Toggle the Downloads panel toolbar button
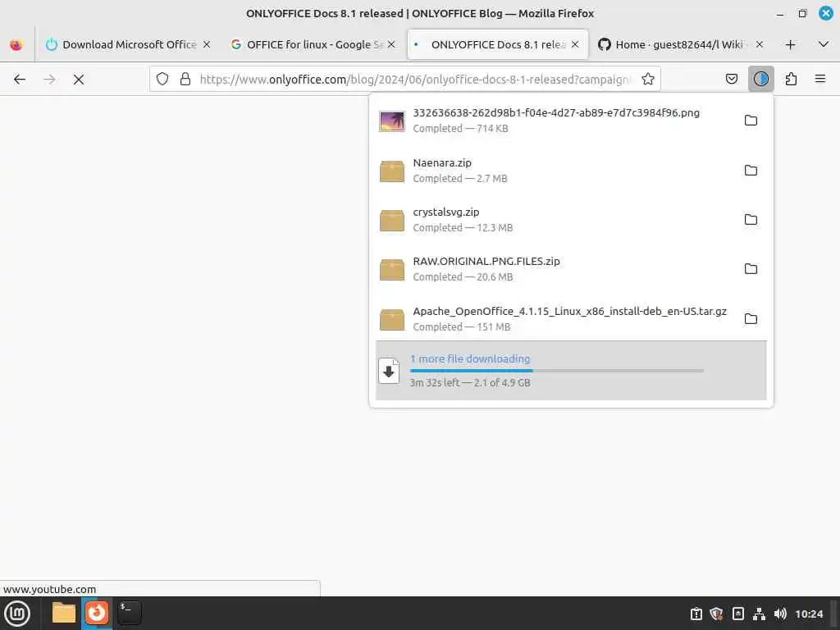 761,80
